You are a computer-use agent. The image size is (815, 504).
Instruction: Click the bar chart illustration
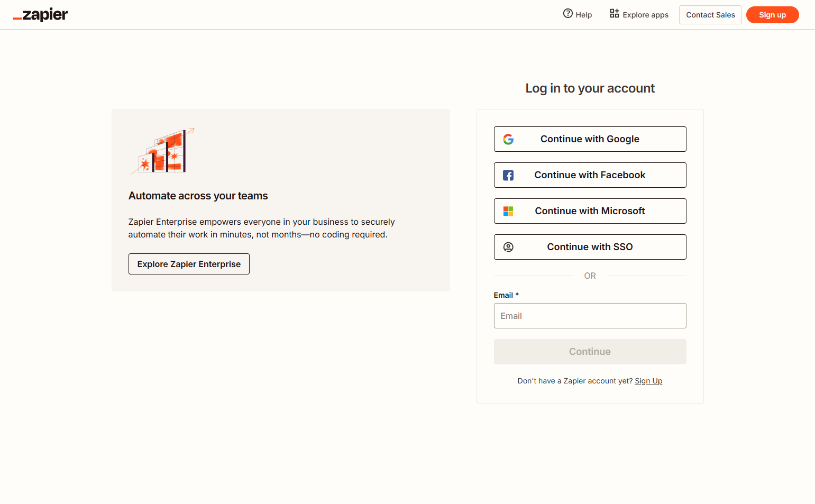point(162,151)
